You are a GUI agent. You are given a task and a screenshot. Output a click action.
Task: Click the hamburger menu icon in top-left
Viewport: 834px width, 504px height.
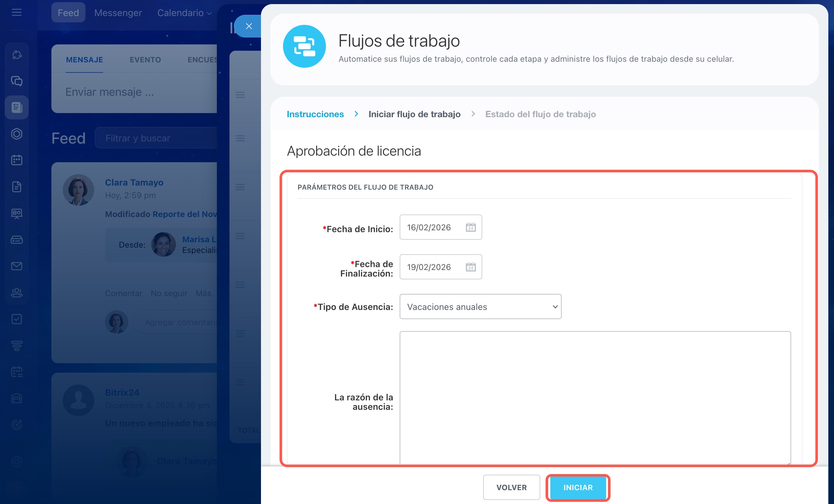[x=17, y=13]
